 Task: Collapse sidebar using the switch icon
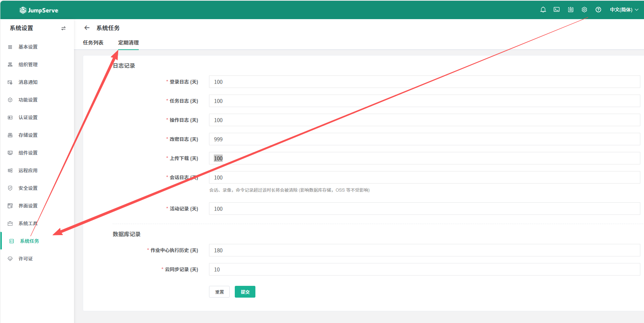click(63, 28)
